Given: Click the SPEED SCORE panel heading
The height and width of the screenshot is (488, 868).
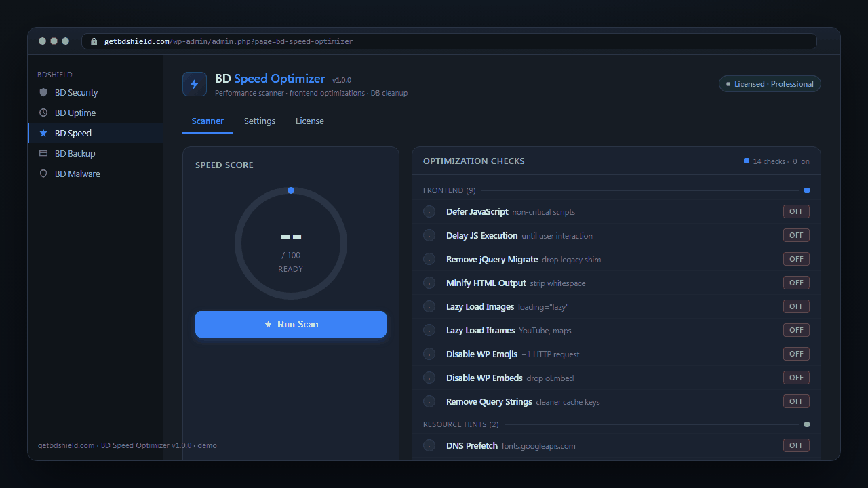Looking at the screenshot, I should (x=224, y=165).
